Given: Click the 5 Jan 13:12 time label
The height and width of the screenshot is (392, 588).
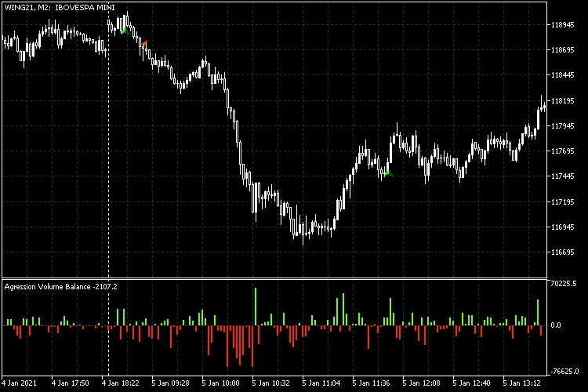Looking at the screenshot, I should coord(521,383).
